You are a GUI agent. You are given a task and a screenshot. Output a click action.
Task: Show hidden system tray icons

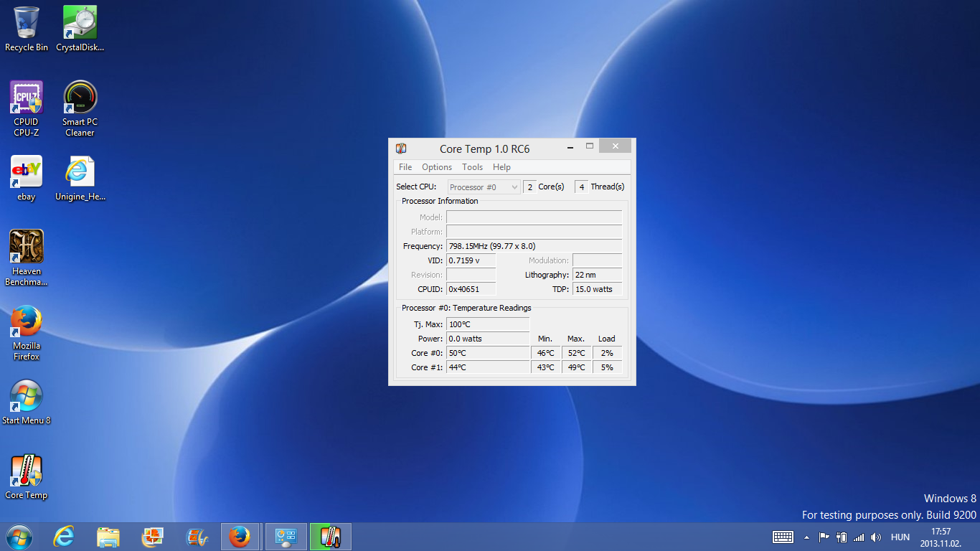[806, 537]
